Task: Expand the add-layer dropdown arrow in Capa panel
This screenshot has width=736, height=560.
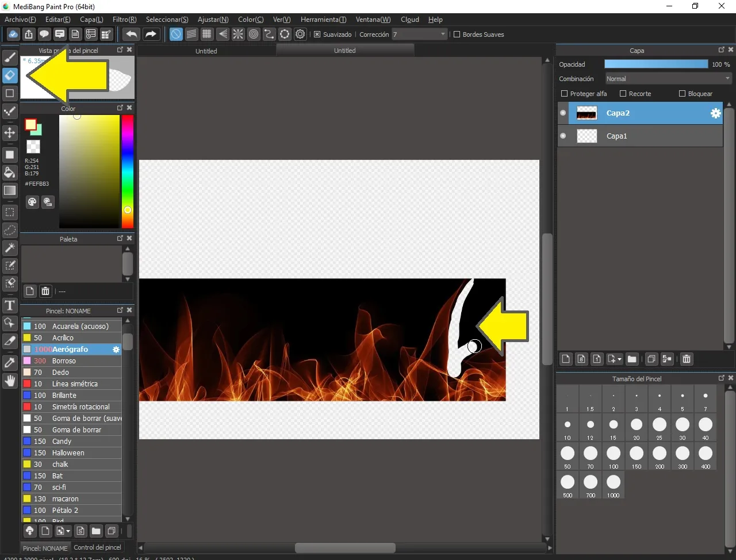Action: (620, 359)
